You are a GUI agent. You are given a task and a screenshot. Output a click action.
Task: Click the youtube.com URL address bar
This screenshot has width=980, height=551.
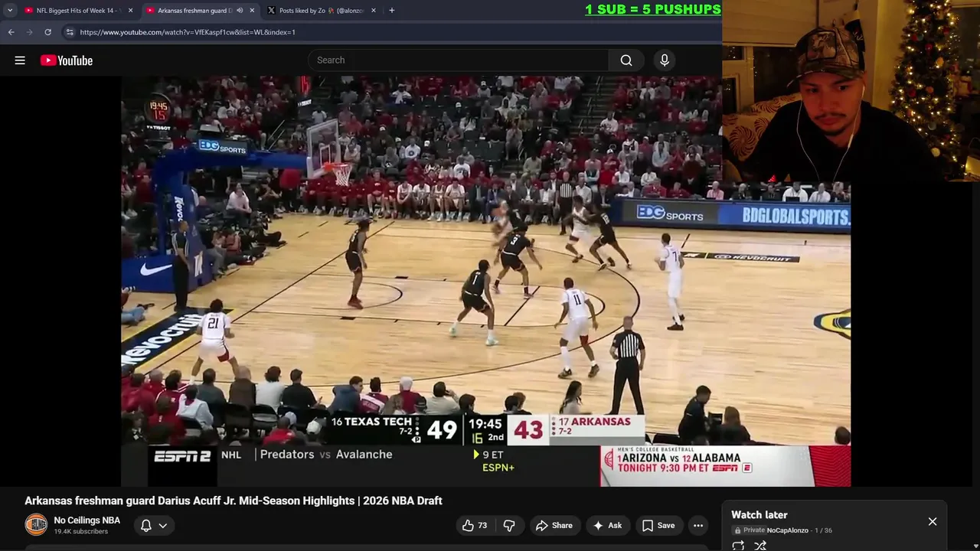187,32
